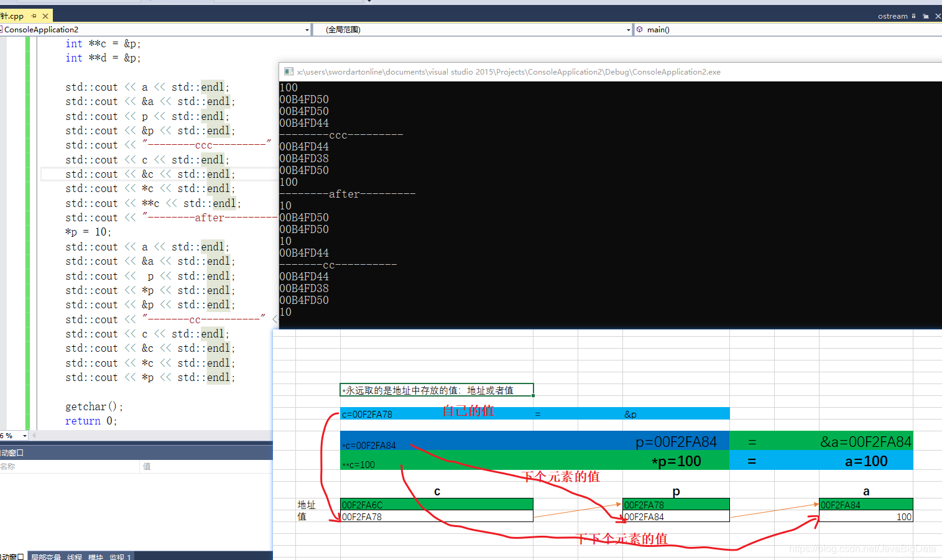Viewport: 942px width, 560px height.
Task: Click the column label 'a' above address box
Action: click(866, 492)
